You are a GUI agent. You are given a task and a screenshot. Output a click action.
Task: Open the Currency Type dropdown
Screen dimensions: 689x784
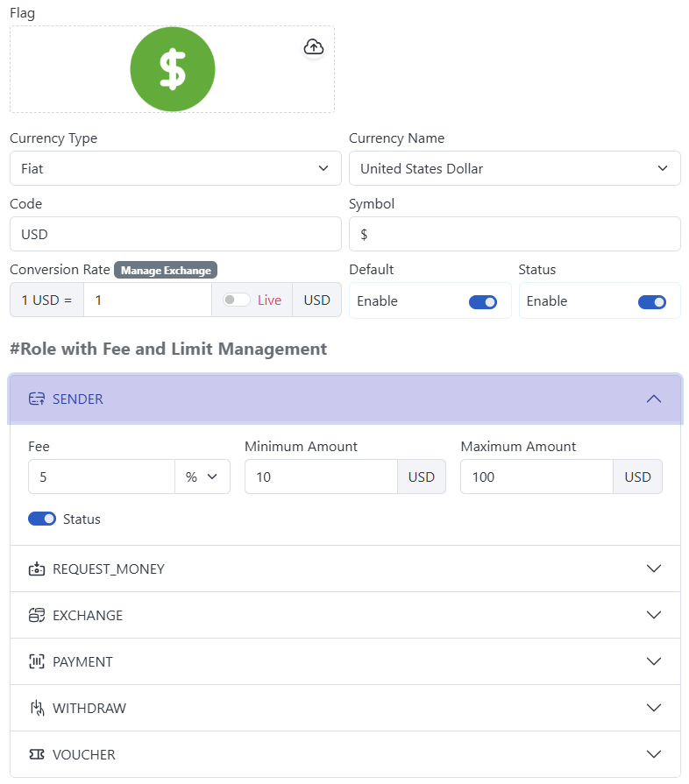(x=175, y=168)
